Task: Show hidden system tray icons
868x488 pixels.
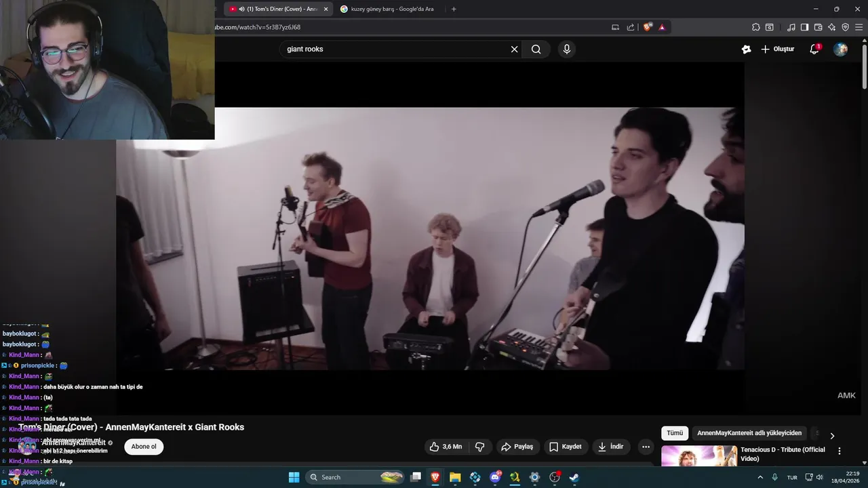Action: (759, 477)
